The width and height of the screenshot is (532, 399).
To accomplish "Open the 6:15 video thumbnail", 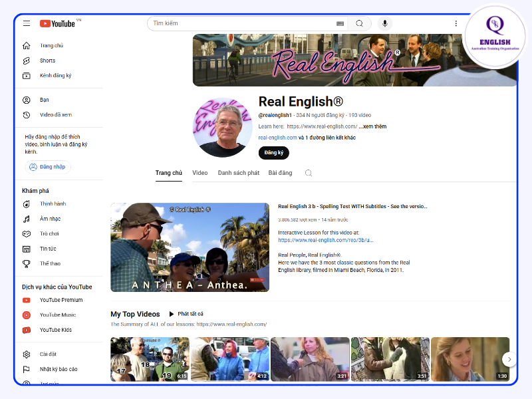I will [x=150, y=359].
